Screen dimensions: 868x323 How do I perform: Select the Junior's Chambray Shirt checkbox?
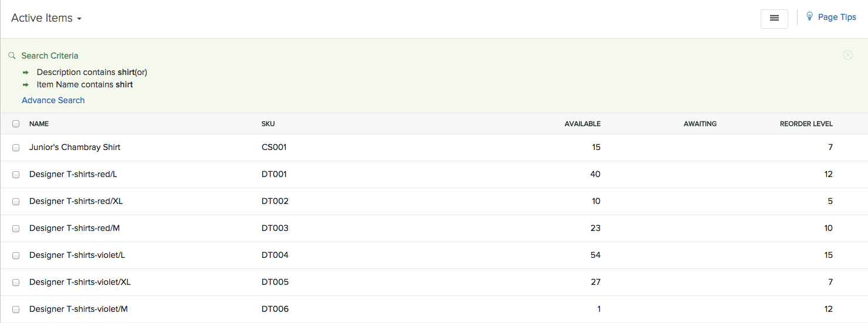(x=16, y=148)
